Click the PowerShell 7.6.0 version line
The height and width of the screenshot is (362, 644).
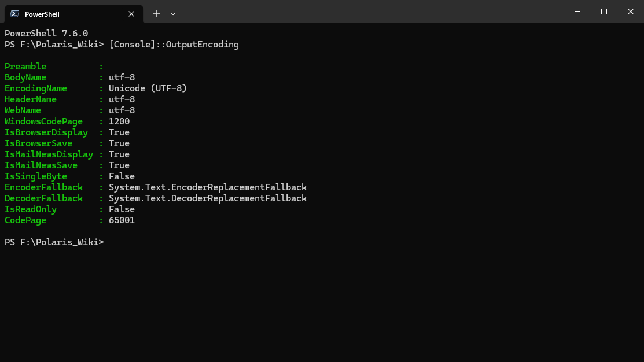click(x=46, y=34)
